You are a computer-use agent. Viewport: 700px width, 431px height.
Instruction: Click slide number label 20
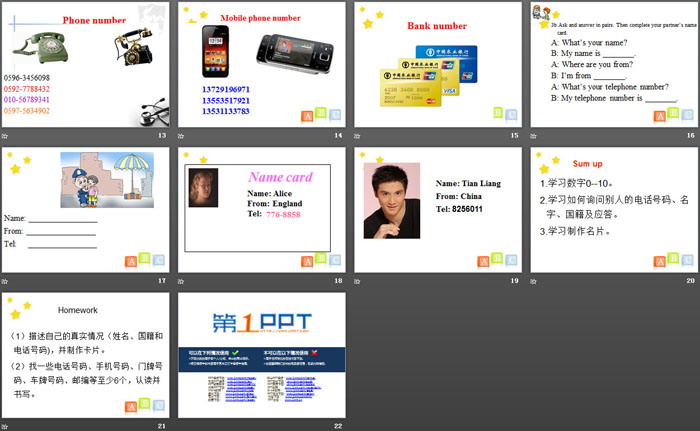tap(691, 280)
